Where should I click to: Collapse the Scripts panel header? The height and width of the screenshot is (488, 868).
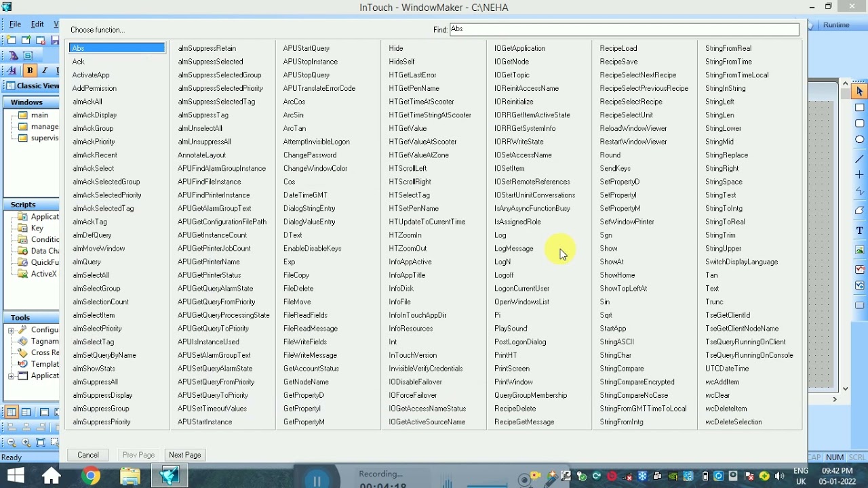(x=31, y=204)
